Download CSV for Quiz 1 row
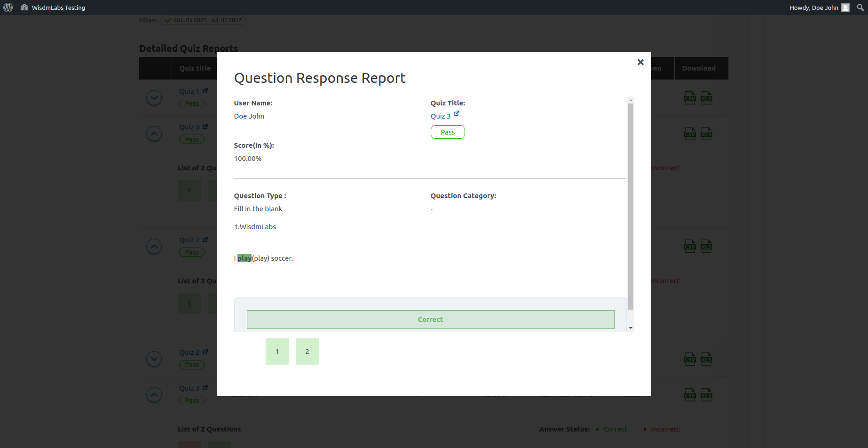This screenshot has height=448, width=868. pos(690,98)
